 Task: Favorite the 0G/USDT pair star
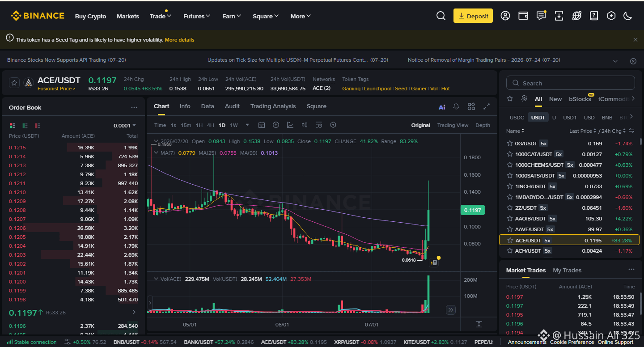510,144
